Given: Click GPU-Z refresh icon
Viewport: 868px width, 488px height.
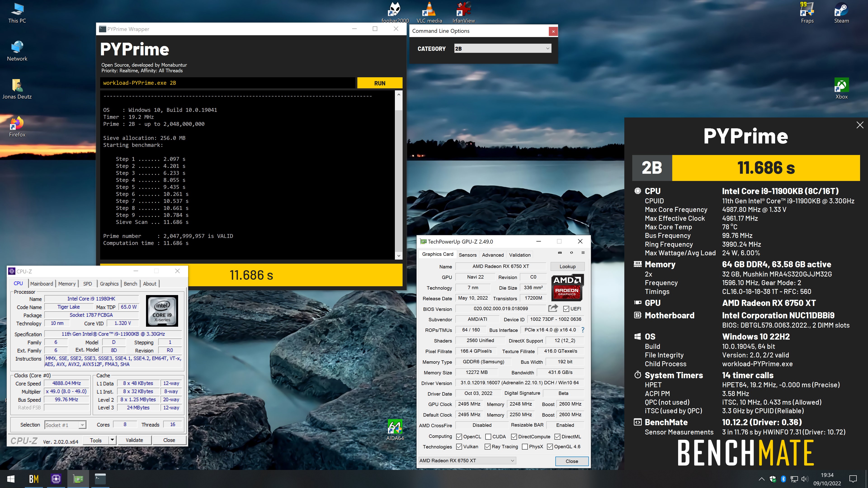Looking at the screenshot, I should [571, 253].
